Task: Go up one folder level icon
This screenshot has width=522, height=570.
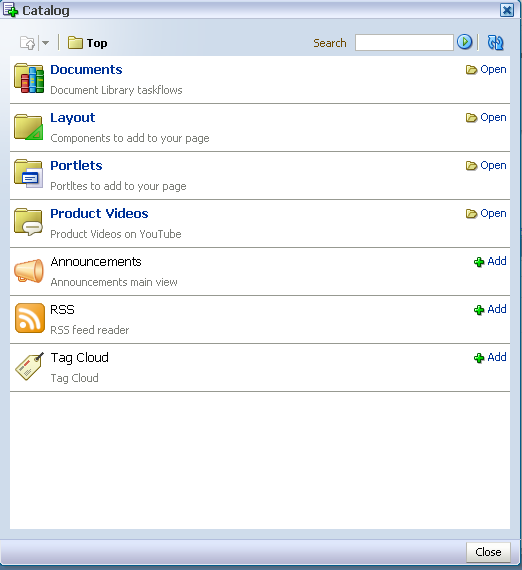Action: coord(28,43)
